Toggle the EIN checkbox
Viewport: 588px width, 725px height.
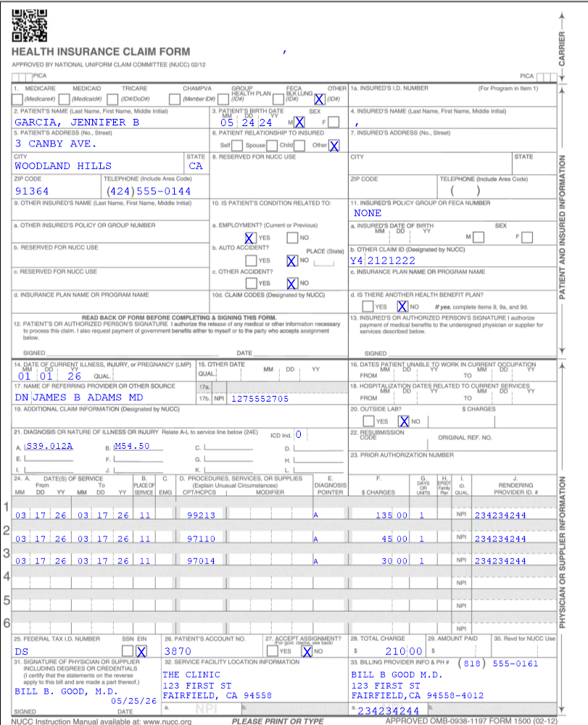pos(141,651)
